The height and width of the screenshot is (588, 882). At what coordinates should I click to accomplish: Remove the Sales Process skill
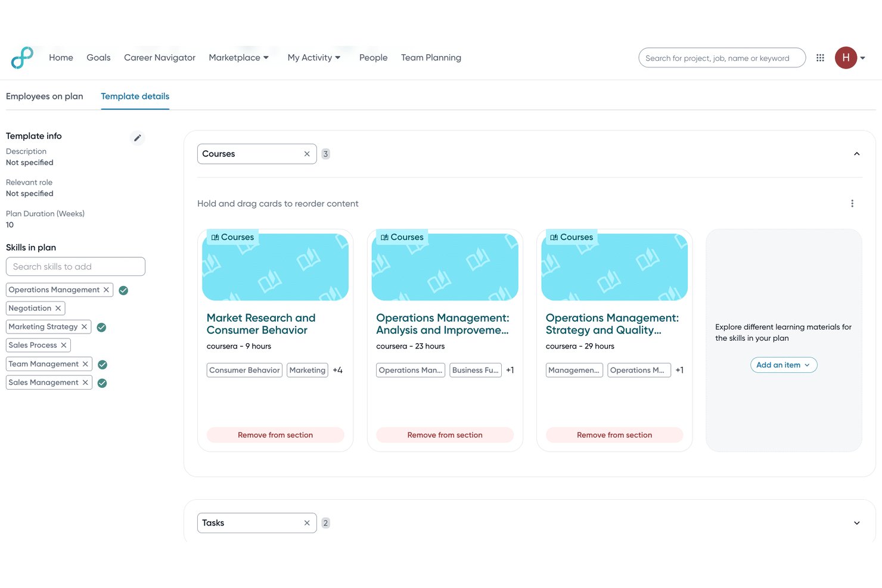pyautogui.click(x=63, y=345)
